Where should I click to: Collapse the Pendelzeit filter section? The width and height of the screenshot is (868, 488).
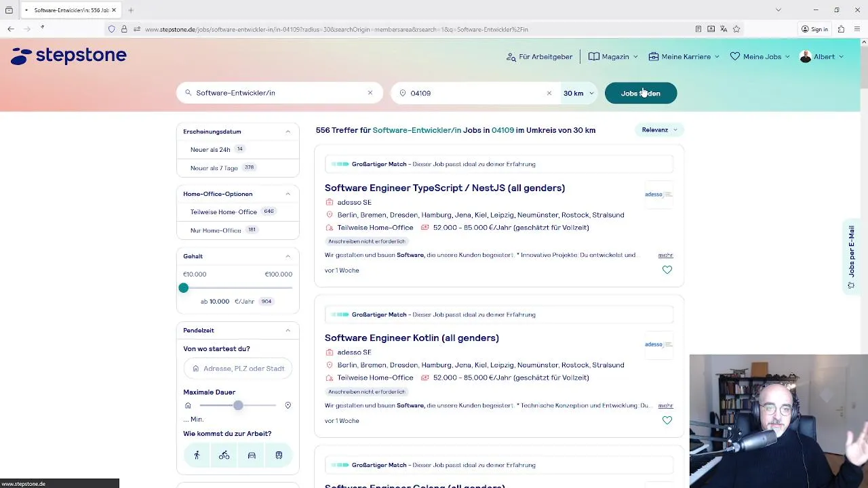point(288,330)
